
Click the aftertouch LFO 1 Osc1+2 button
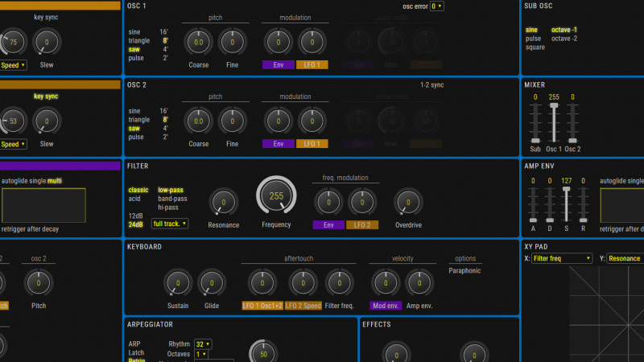[262, 306]
